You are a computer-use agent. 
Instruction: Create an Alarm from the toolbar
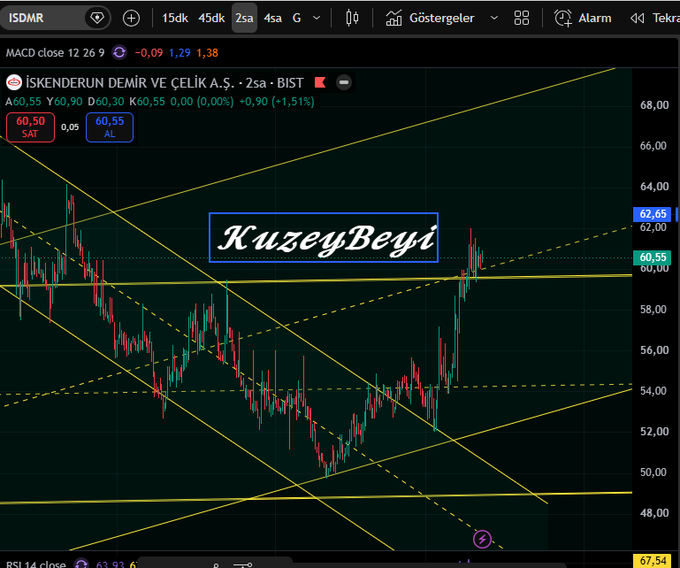tap(583, 18)
